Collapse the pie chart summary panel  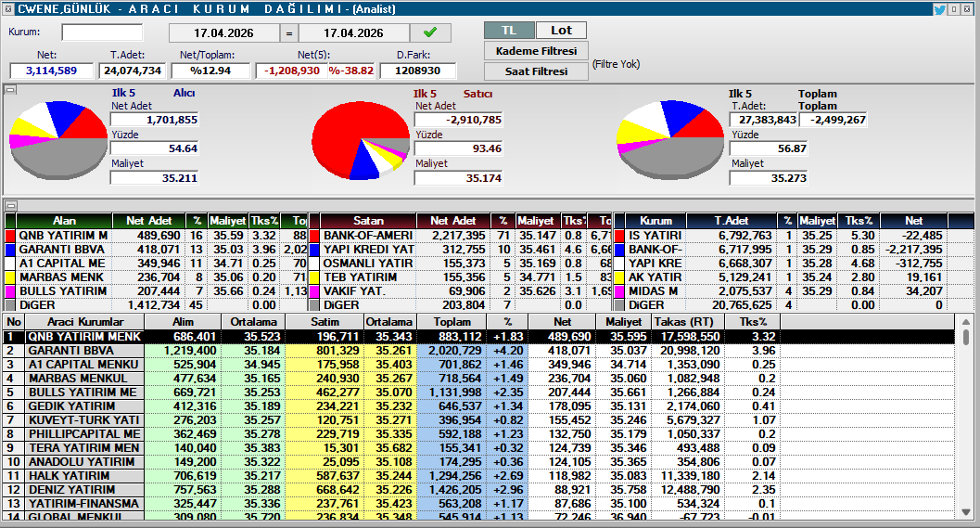pyautogui.click(x=10, y=90)
